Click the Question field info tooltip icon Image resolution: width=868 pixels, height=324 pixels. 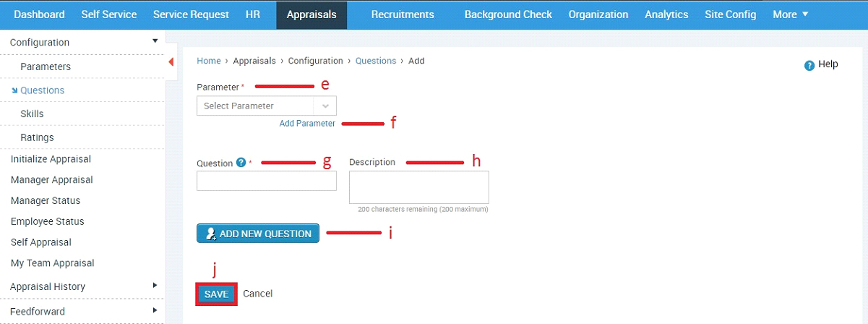(241, 163)
